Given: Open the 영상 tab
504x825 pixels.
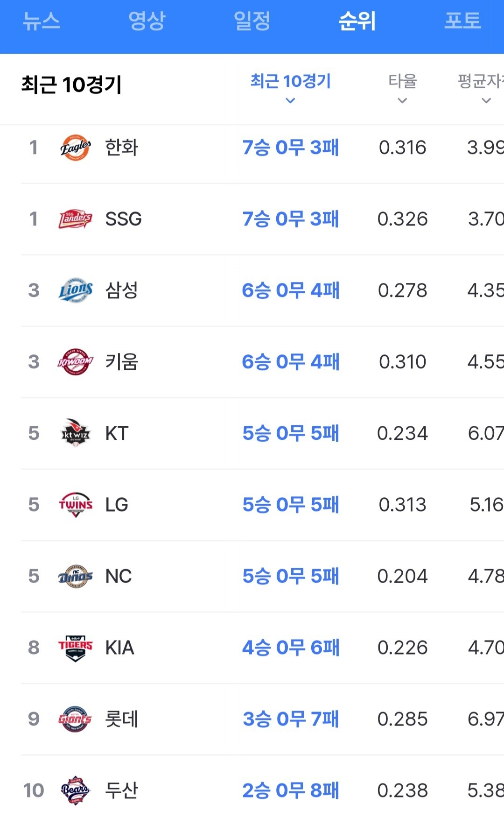Looking at the screenshot, I should [x=147, y=21].
